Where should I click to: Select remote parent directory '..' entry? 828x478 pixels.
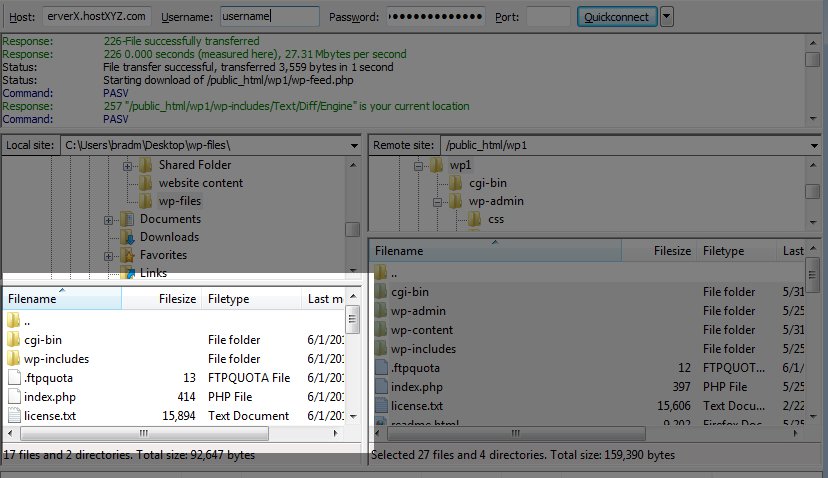tap(587, 273)
